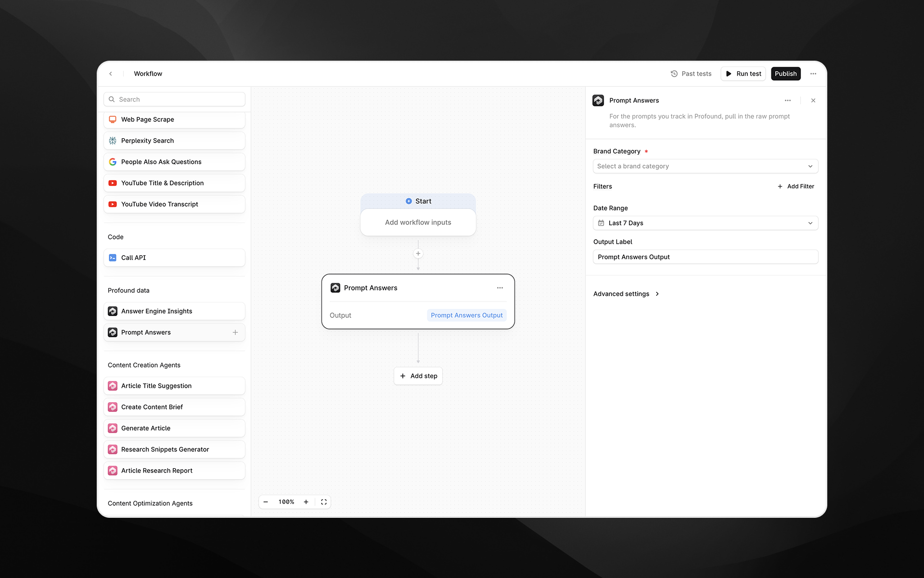Open Prompt Answers panel options ellipsis

pos(788,101)
